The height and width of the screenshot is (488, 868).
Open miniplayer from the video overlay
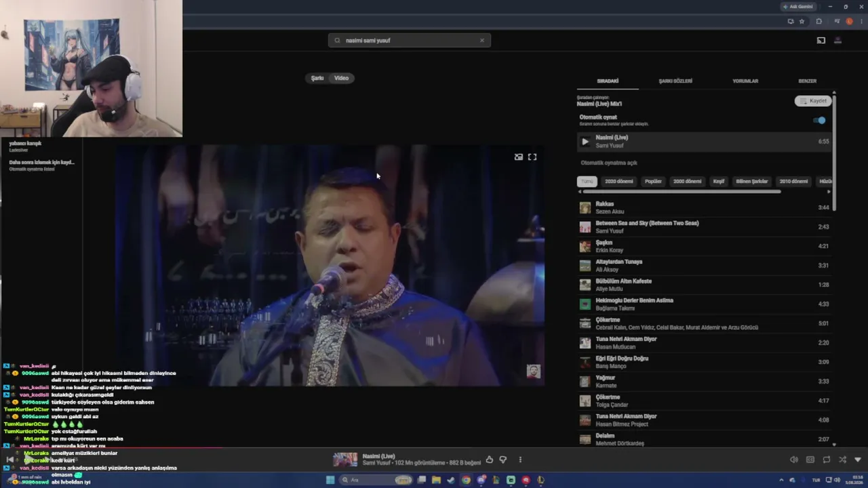pyautogui.click(x=519, y=157)
